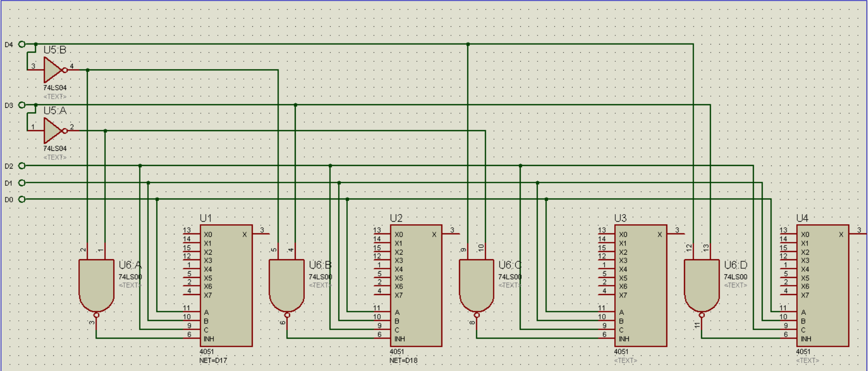Select the U6:A NAND gate symbol

[x=96, y=287]
